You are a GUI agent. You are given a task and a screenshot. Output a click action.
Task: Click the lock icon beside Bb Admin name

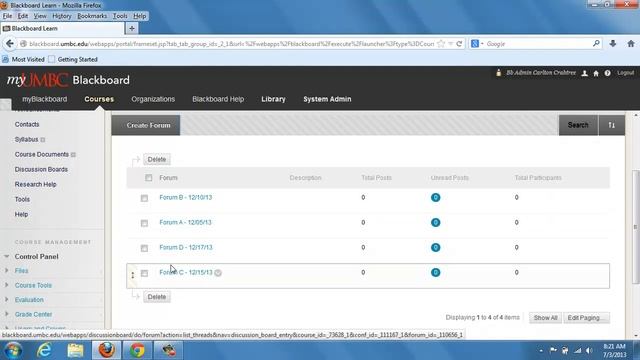point(498,73)
